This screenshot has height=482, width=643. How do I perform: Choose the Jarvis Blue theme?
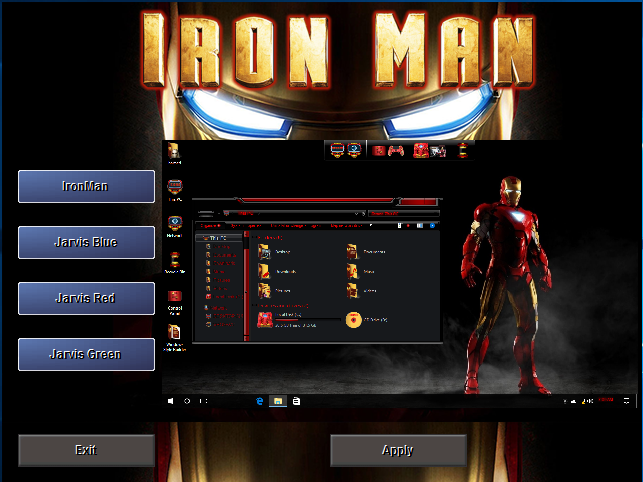(87, 242)
